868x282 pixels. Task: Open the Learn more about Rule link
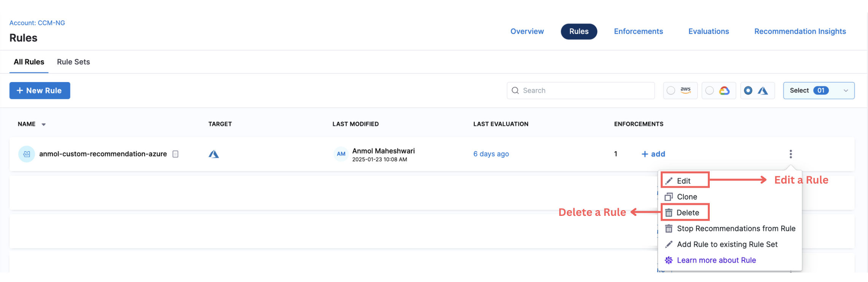coord(716,260)
